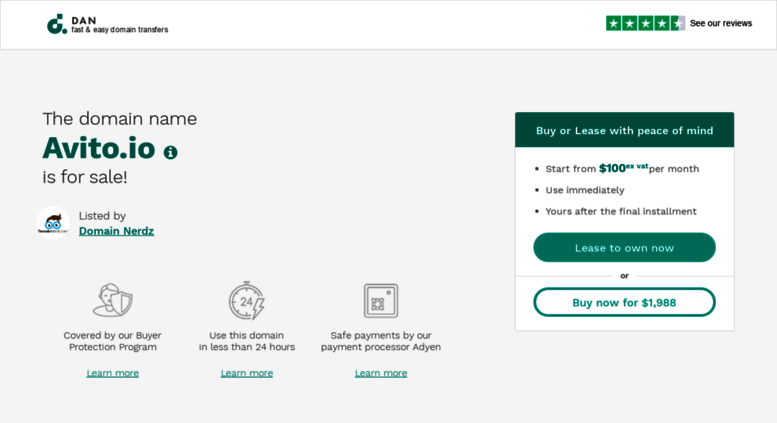
Task: Click the Trustpilot star rating
Action: click(x=645, y=23)
